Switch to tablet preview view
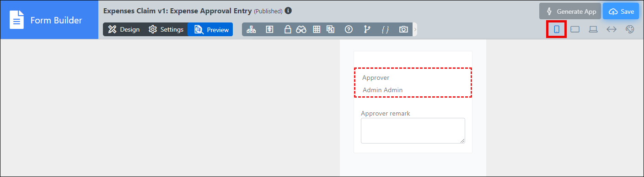Image resolution: width=644 pixels, height=177 pixels. click(x=575, y=29)
